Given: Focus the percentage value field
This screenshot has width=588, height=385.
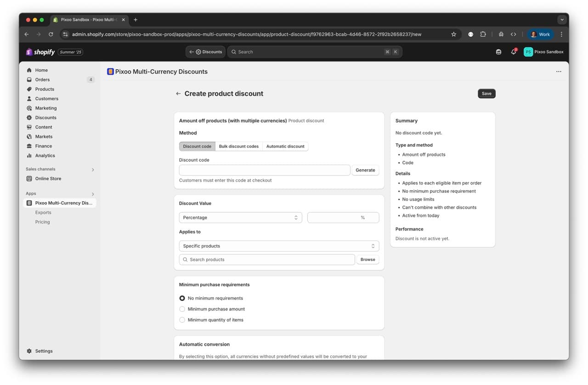Looking at the screenshot, I should pyautogui.click(x=343, y=218).
